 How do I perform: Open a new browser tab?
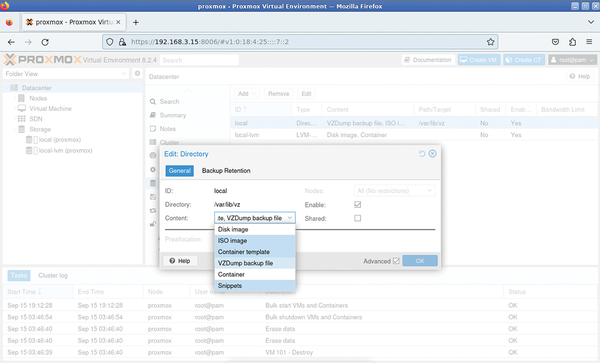coord(135,22)
